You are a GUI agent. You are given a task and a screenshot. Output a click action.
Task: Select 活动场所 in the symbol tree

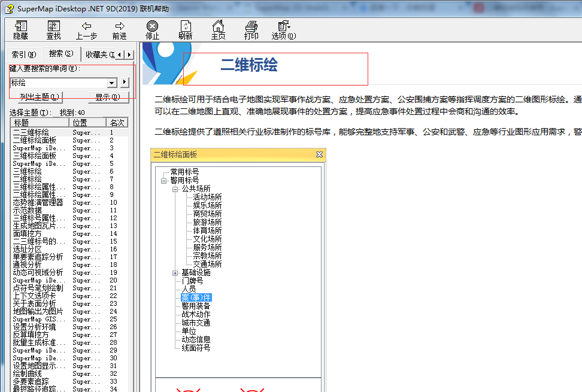pos(207,197)
